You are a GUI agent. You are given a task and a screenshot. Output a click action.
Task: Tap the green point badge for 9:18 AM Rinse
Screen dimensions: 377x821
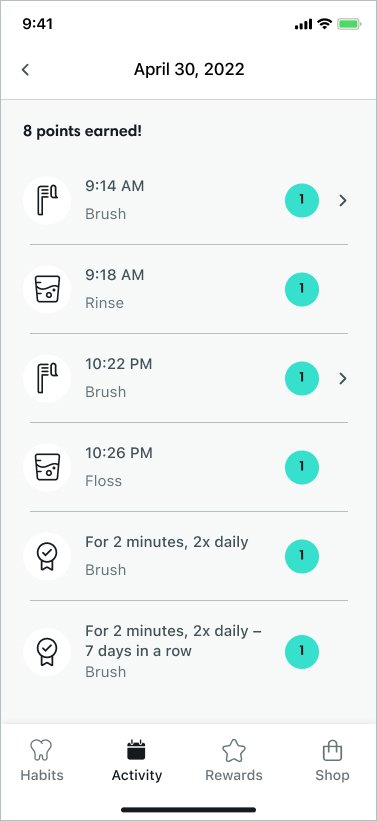tap(302, 289)
